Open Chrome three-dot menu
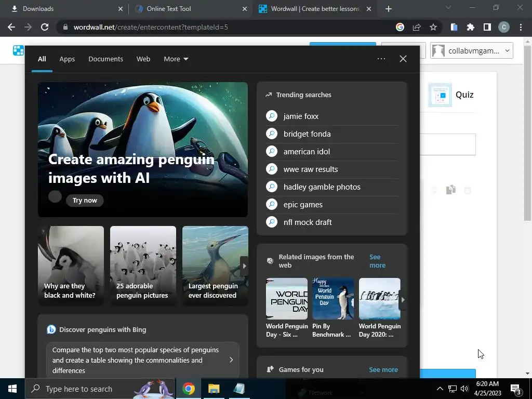The image size is (532, 399). (x=521, y=27)
